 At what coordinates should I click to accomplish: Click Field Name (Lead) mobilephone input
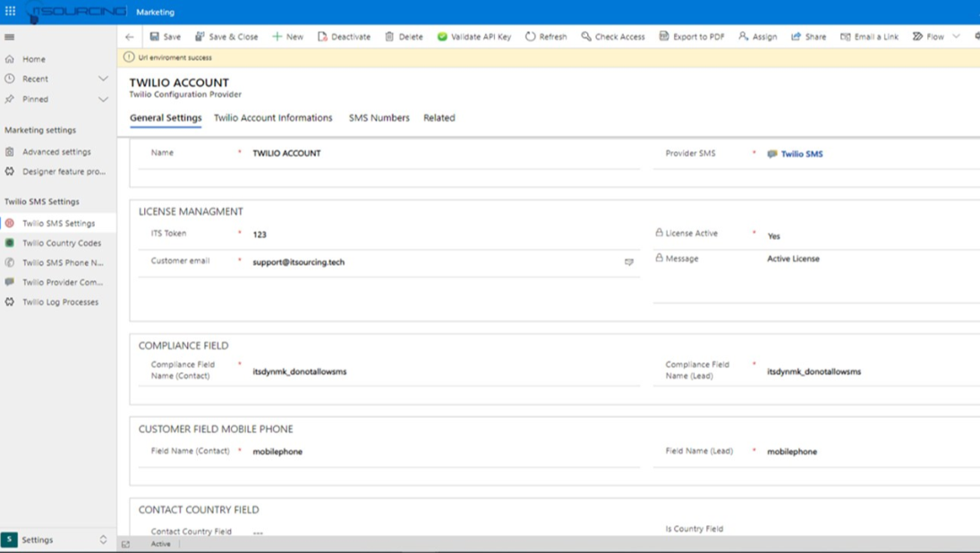coord(873,451)
